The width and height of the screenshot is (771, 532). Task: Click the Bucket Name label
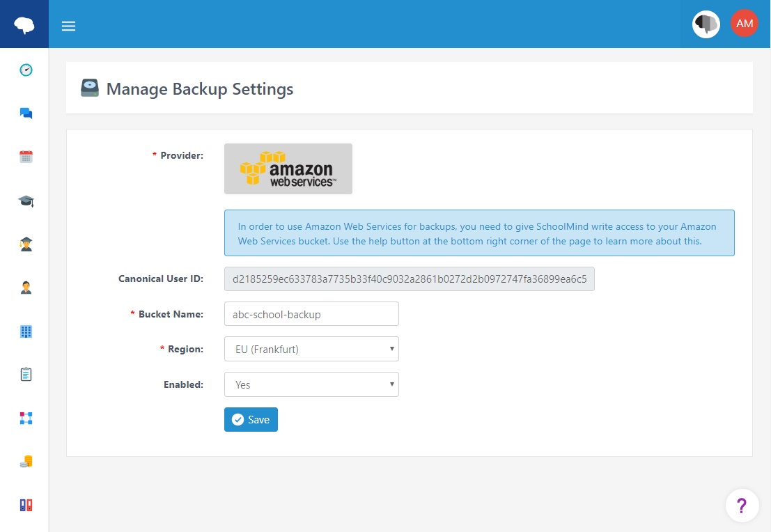click(171, 314)
